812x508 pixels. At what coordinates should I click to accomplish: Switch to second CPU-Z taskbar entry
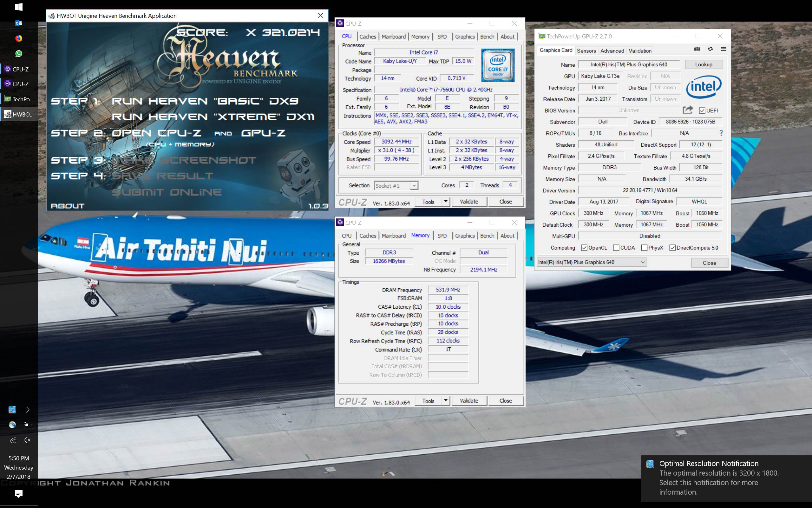tap(19, 84)
